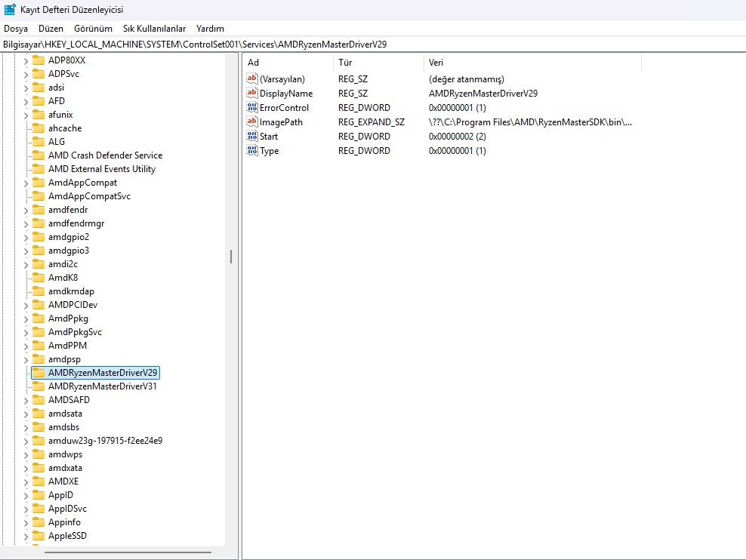Screen dimensions: 746x560
Task: Select the ahcache folder icon
Action: coord(38,128)
